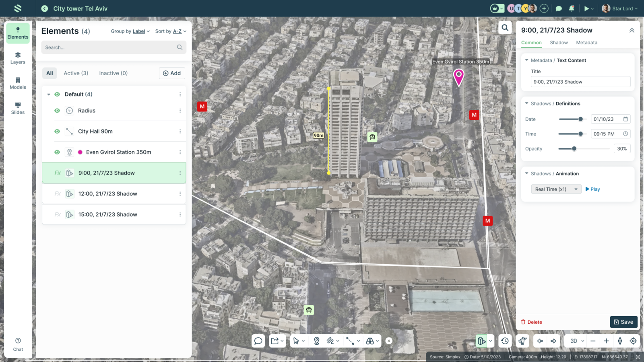Click the compass north icon
644x362 pixels.
pos(620,341)
